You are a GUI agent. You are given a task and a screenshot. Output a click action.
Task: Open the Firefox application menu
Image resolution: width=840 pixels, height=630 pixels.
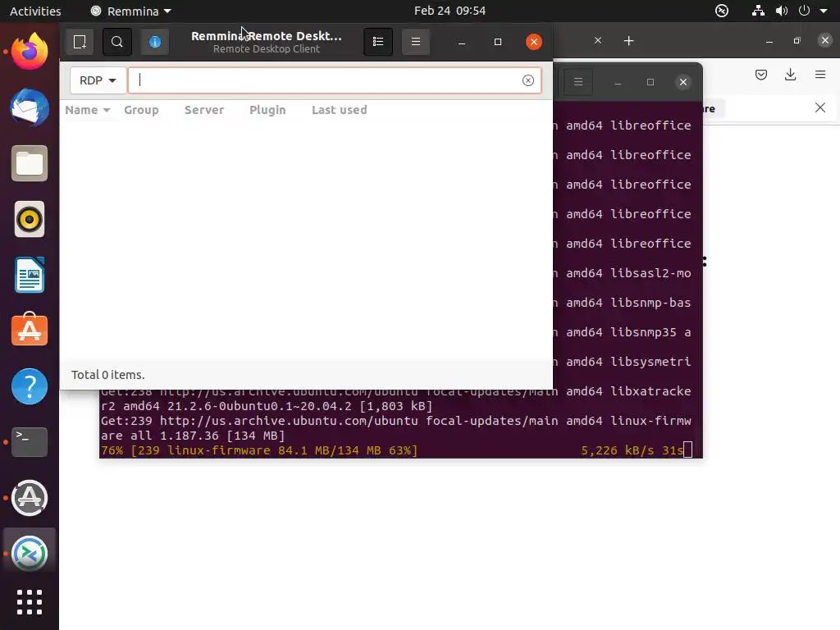tap(820, 75)
